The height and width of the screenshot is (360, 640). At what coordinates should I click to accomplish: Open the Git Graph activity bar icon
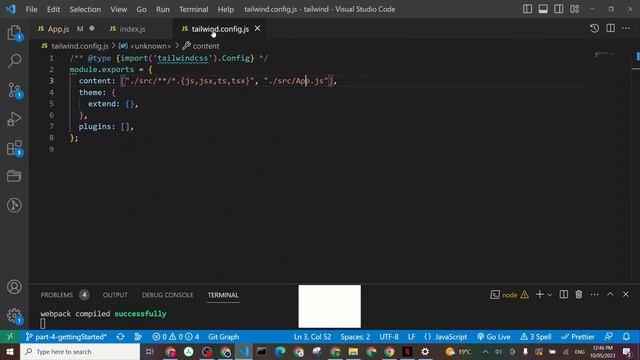click(14, 205)
